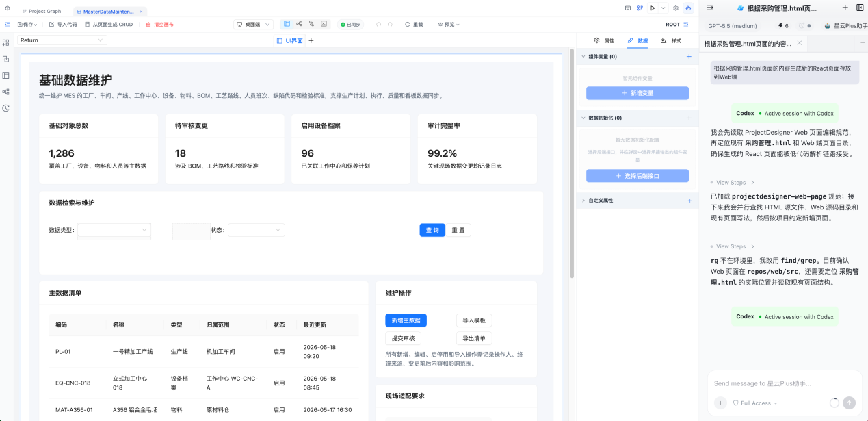Click the 新增主数据 button

[406, 320]
